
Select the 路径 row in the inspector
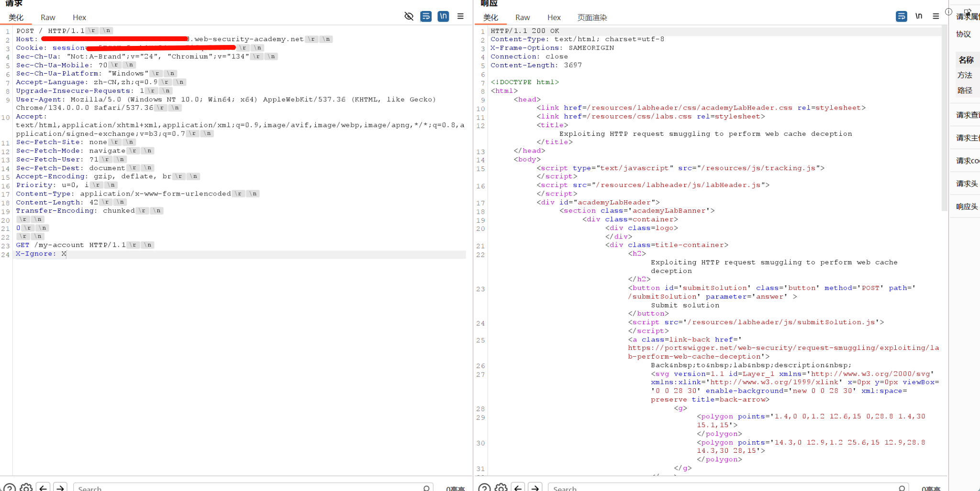[965, 90]
